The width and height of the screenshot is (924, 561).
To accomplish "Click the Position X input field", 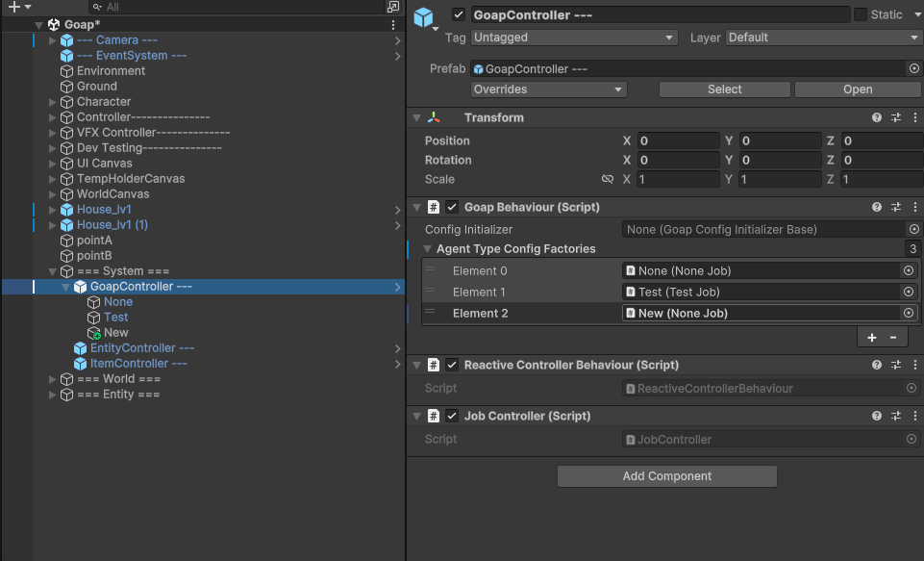I will [x=678, y=141].
